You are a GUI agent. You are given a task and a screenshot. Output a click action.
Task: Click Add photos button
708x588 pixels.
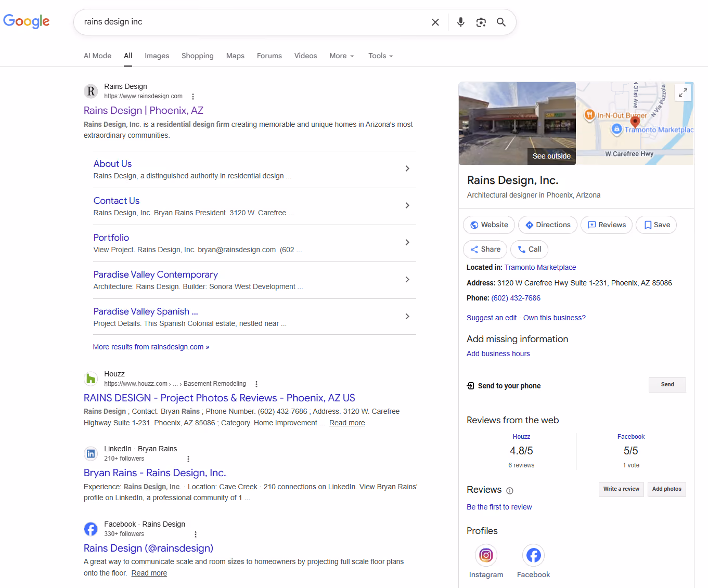pyautogui.click(x=667, y=489)
